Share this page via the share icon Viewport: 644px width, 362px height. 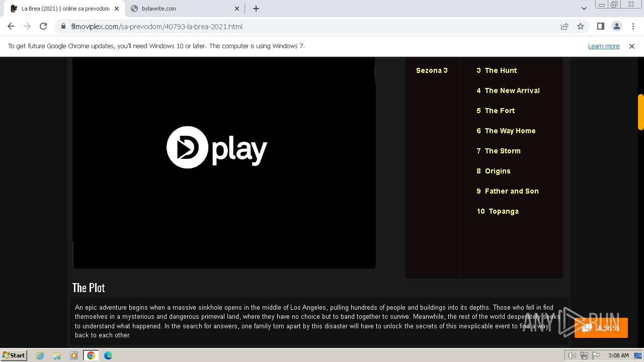pos(565,26)
